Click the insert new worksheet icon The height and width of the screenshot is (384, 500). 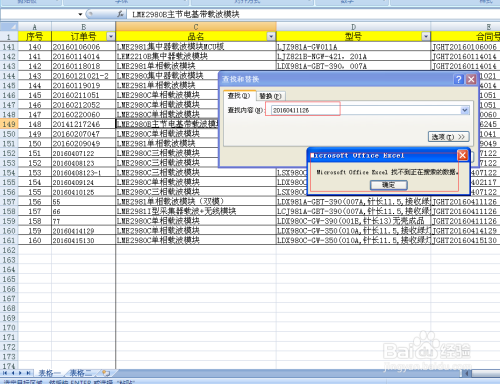106,373
